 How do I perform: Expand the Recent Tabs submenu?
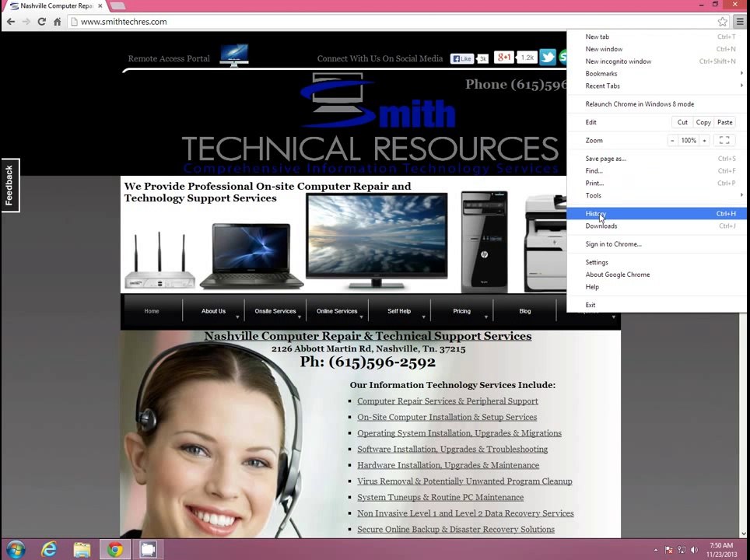657,86
